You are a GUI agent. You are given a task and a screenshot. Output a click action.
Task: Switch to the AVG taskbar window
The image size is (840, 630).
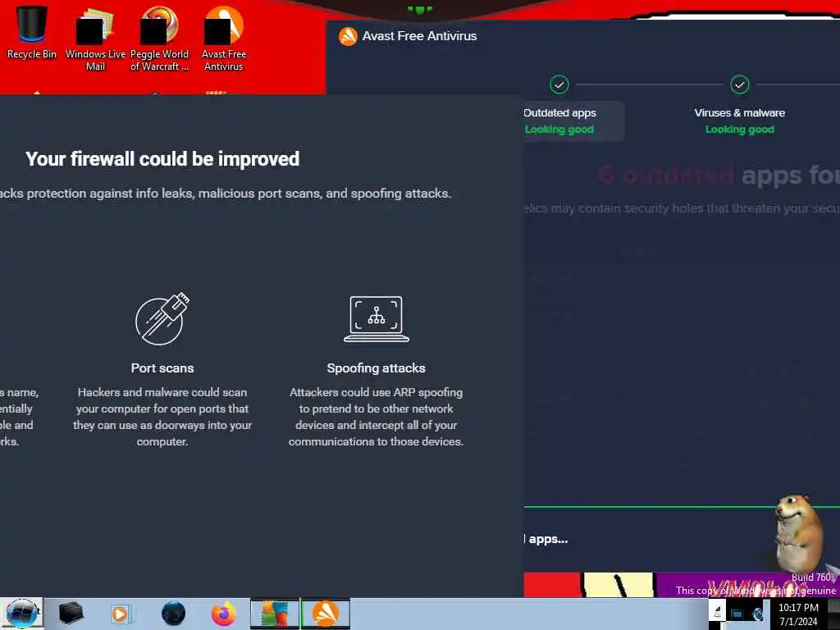[x=274, y=614]
